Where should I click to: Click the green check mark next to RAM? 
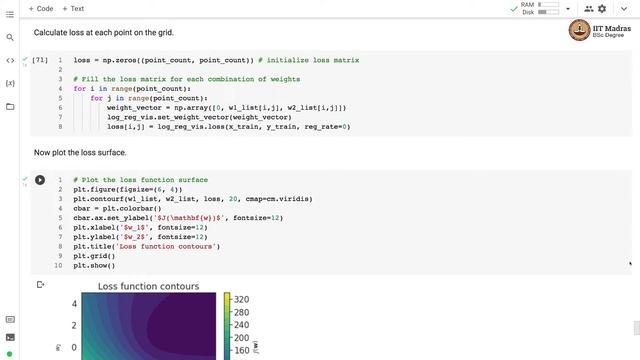pos(514,9)
